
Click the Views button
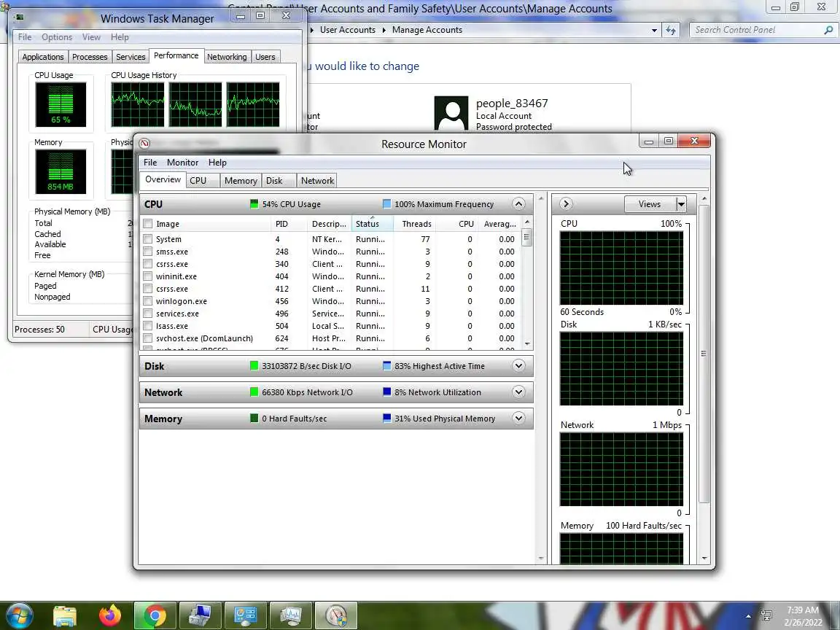point(650,204)
